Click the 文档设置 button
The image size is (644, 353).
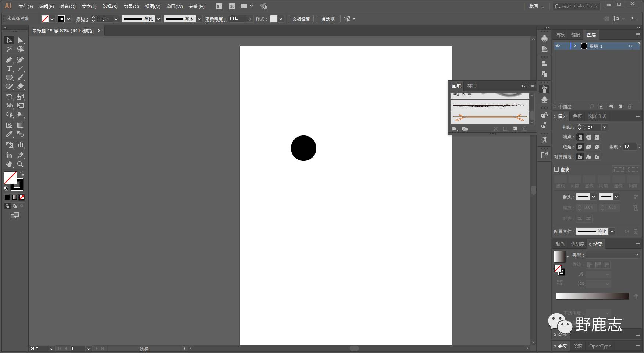(301, 19)
